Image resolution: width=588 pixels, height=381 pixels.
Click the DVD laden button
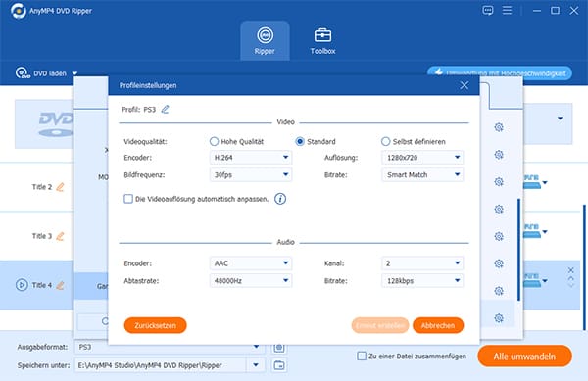[x=41, y=73]
